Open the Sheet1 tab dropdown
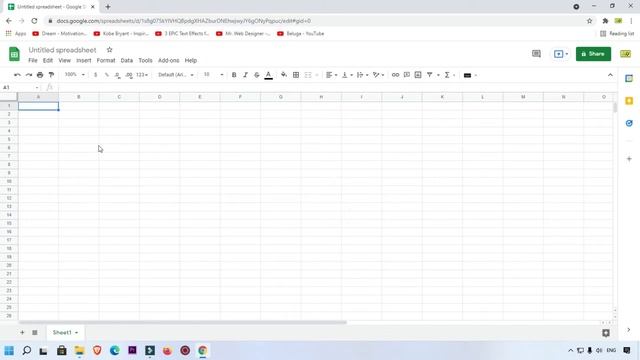 pos(76,333)
